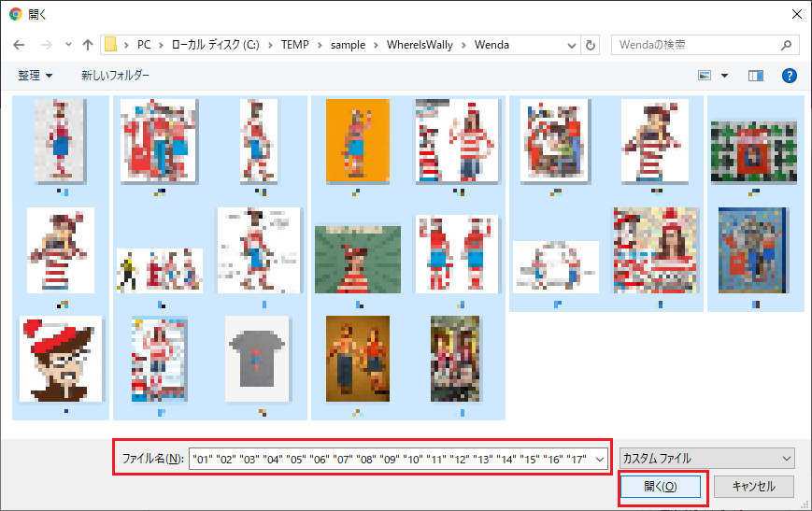
Task: Click the Chrome icon in the title bar
Action: 16,14
